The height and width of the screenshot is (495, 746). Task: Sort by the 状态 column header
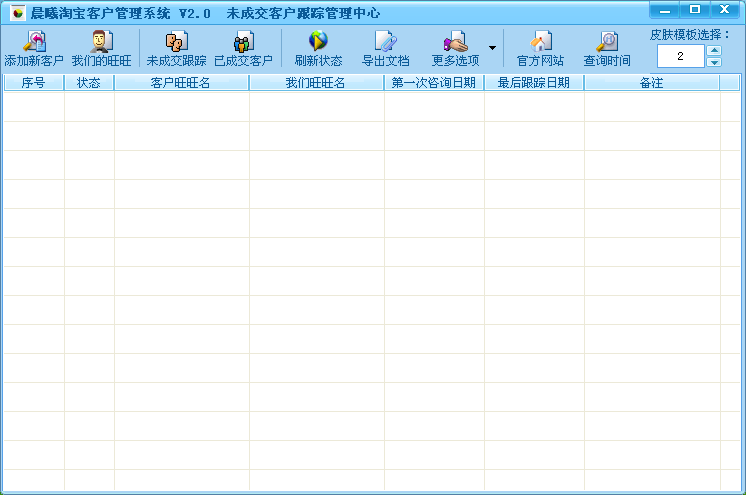89,83
